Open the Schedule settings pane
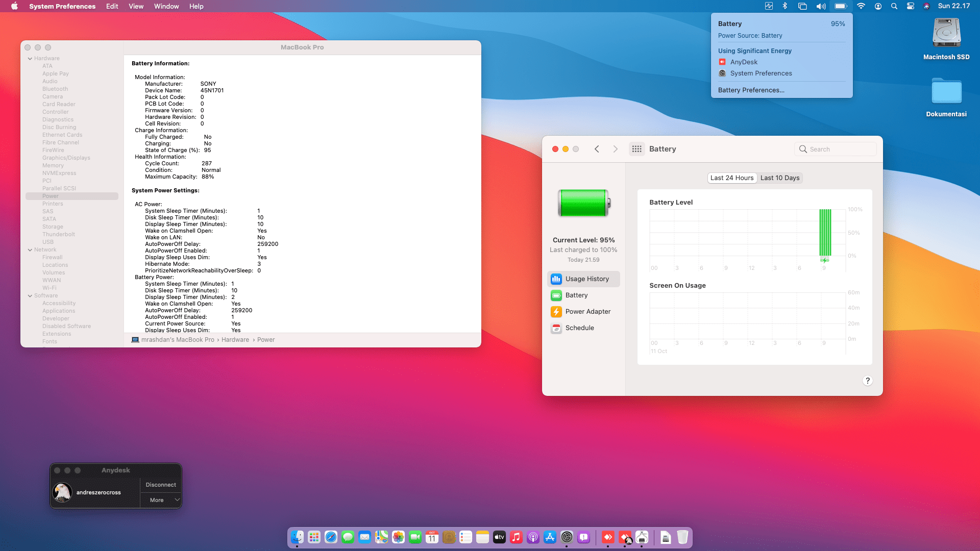Image resolution: width=980 pixels, height=551 pixels. [x=579, y=328]
